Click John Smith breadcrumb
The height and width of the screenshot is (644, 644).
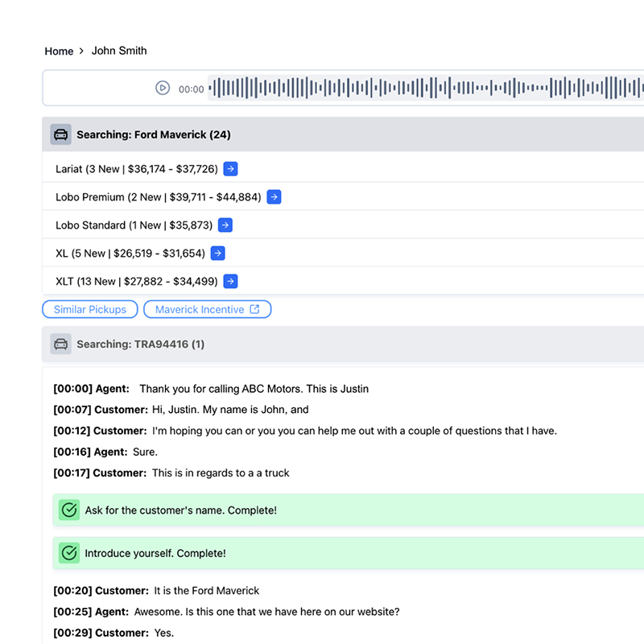pos(119,51)
